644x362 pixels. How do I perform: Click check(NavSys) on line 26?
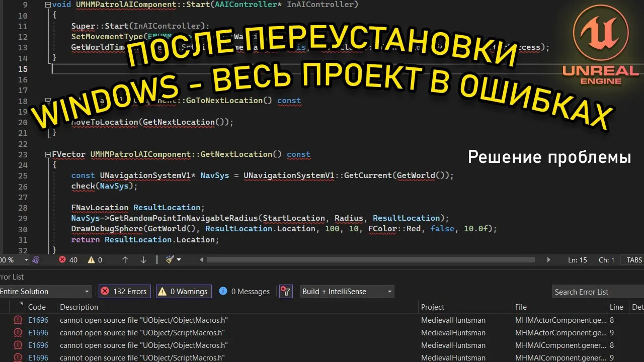[x=104, y=186]
